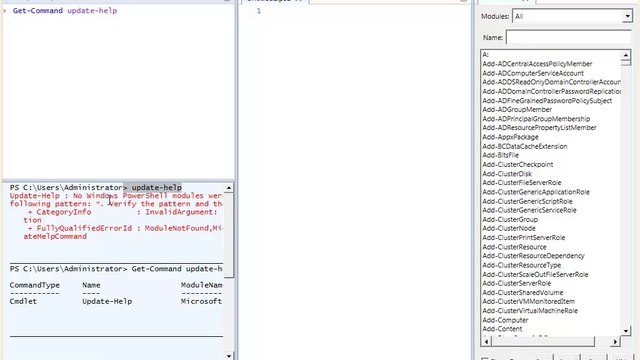The width and height of the screenshot is (640, 360).
Task: Select Add-ClusterResourceDependency command
Action: coord(533,256)
